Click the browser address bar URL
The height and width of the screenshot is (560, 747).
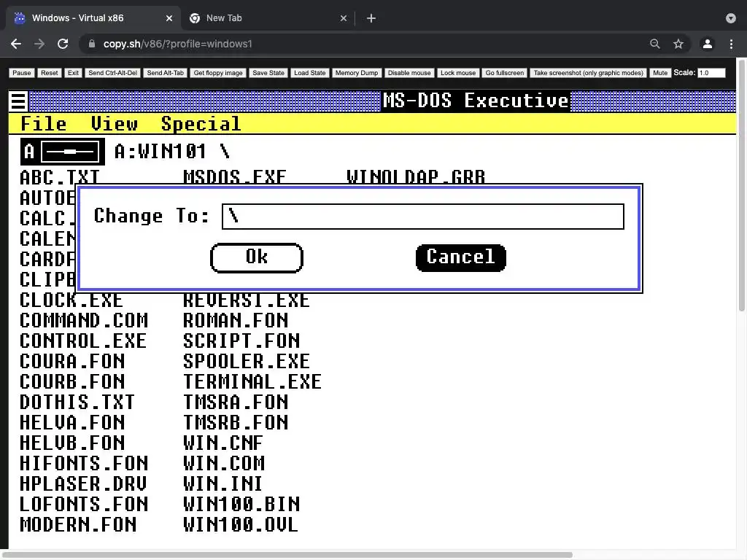(x=178, y=44)
